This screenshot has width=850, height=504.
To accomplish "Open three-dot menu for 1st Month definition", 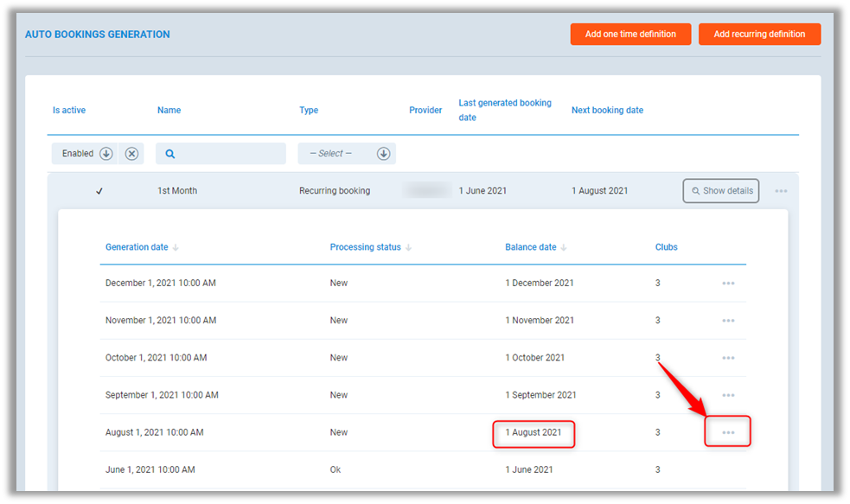I will pos(781,191).
